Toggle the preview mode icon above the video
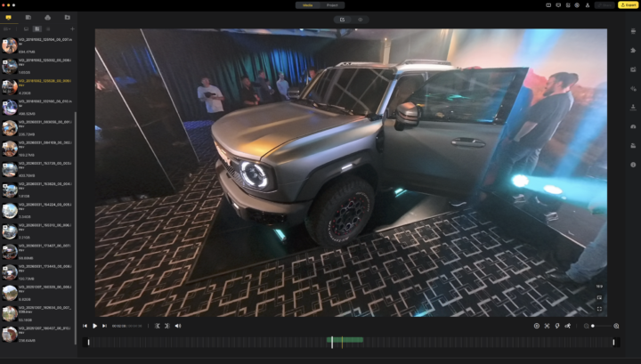Image resolution: width=641 pixels, height=364 pixels. [343, 20]
